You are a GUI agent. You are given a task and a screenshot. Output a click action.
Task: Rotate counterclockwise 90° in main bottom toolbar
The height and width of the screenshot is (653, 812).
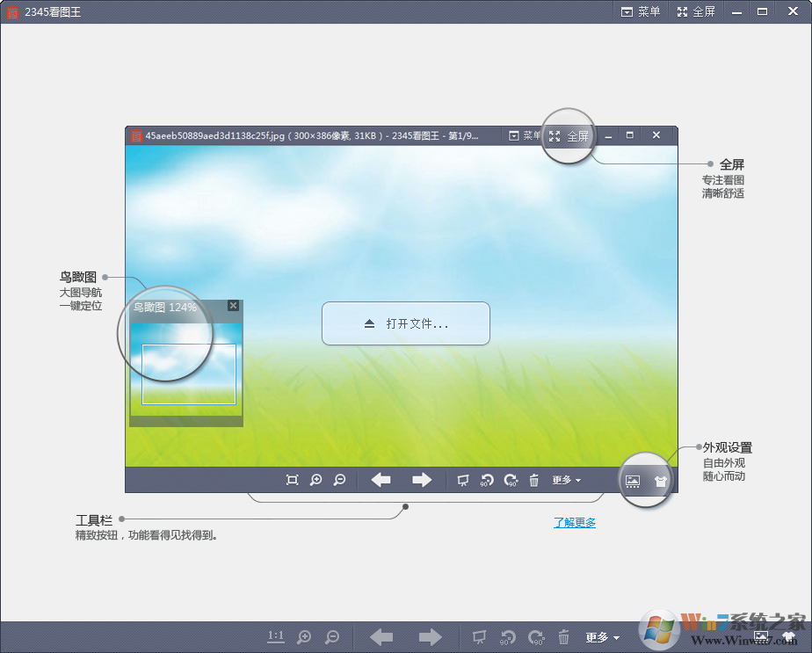coord(508,638)
